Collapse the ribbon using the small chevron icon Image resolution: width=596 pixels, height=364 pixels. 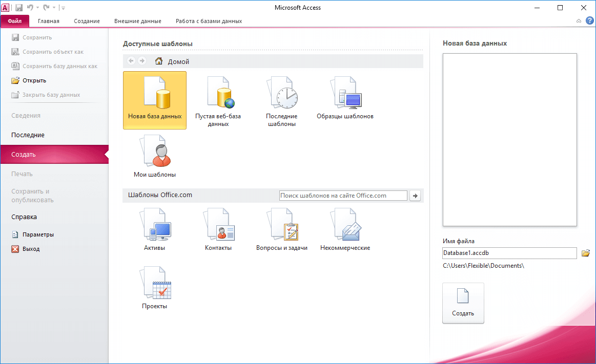coord(579,21)
